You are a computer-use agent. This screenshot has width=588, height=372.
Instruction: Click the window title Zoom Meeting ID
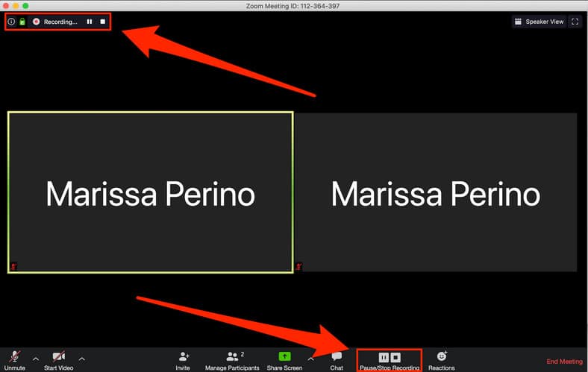(293, 6)
